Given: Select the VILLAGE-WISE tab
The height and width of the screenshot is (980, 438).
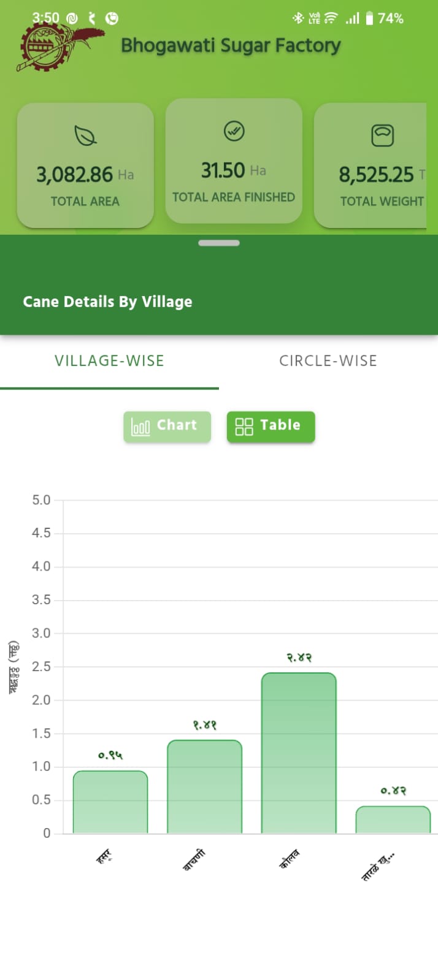Looking at the screenshot, I should (x=109, y=361).
